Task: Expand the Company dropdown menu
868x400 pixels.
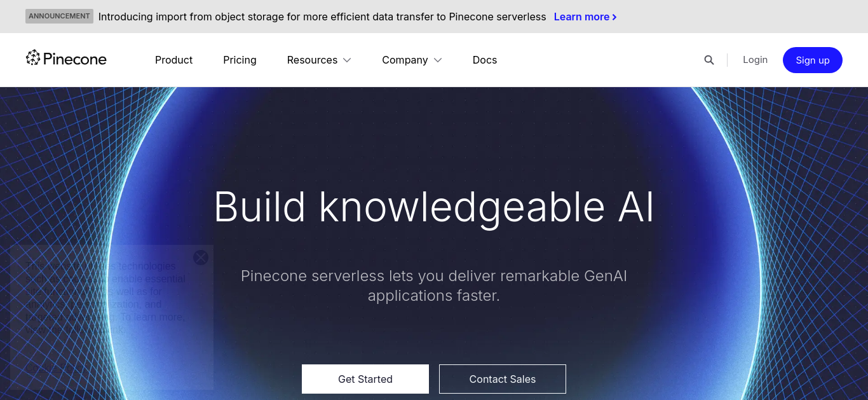Action: point(412,60)
